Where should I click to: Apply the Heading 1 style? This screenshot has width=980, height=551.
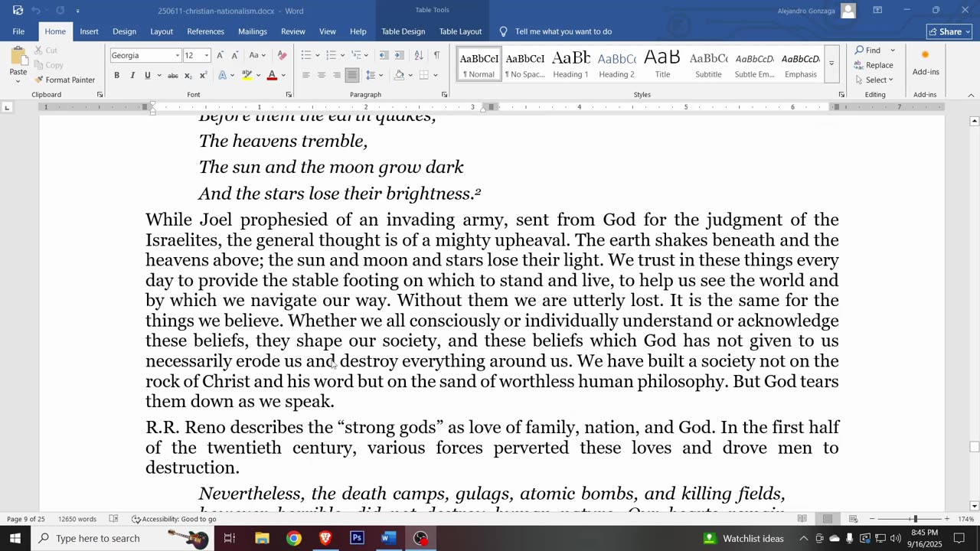[570, 64]
